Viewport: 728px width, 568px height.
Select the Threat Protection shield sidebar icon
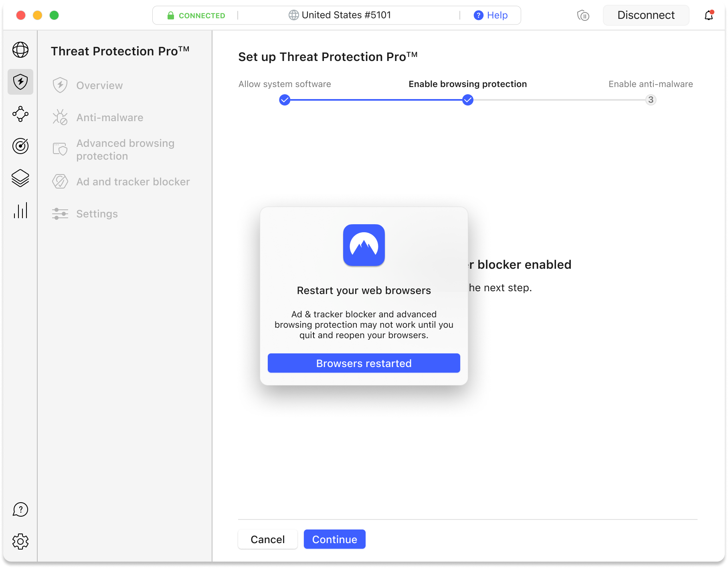pyautogui.click(x=20, y=82)
